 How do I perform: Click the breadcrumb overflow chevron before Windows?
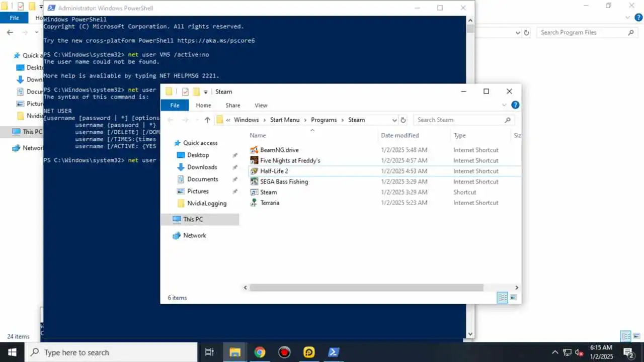point(228,120)
